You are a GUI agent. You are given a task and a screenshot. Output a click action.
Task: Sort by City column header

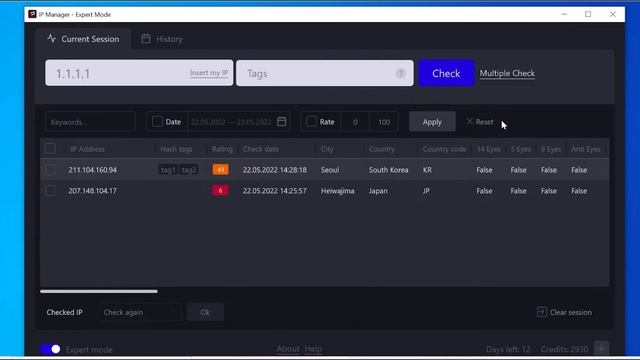[x=327, y=149]
